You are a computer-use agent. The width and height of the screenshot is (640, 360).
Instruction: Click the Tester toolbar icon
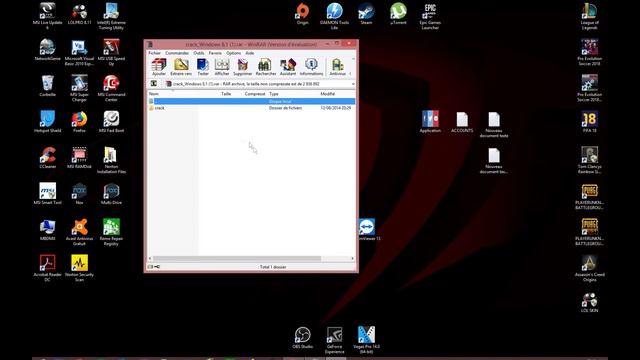tap(203, 67)
